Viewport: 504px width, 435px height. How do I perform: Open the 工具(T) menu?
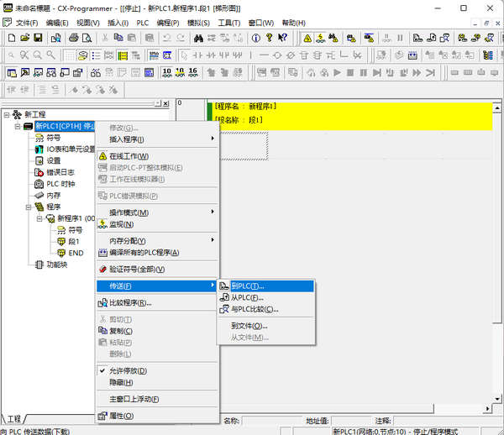coord(228,24)
